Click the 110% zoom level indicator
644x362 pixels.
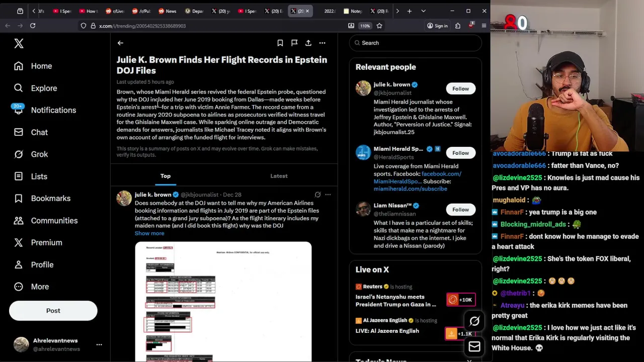(365, 26)
